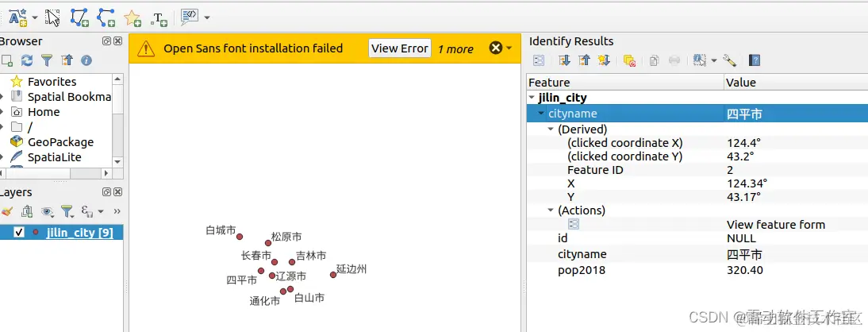Click Copy Selected Feature to Clipboard icon

655,60
